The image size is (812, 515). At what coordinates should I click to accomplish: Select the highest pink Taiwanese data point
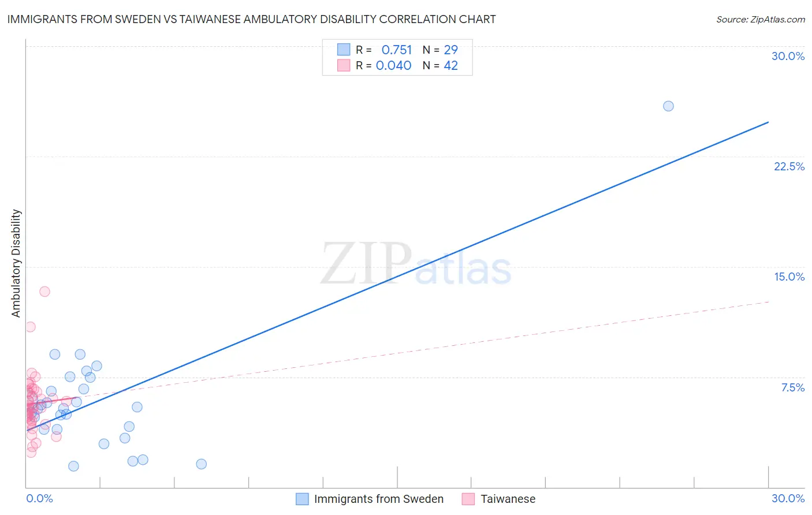[x=44, y=292]
